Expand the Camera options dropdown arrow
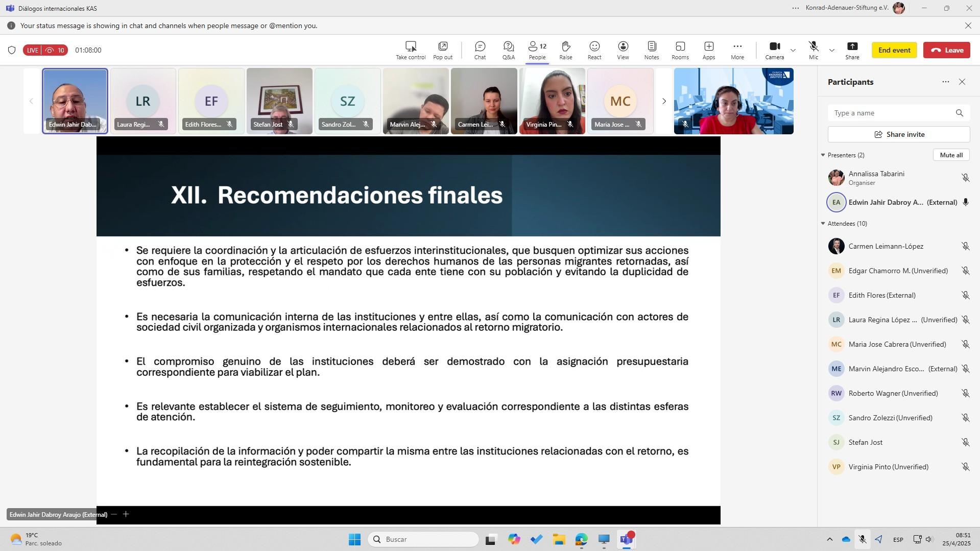 point(793,50)
